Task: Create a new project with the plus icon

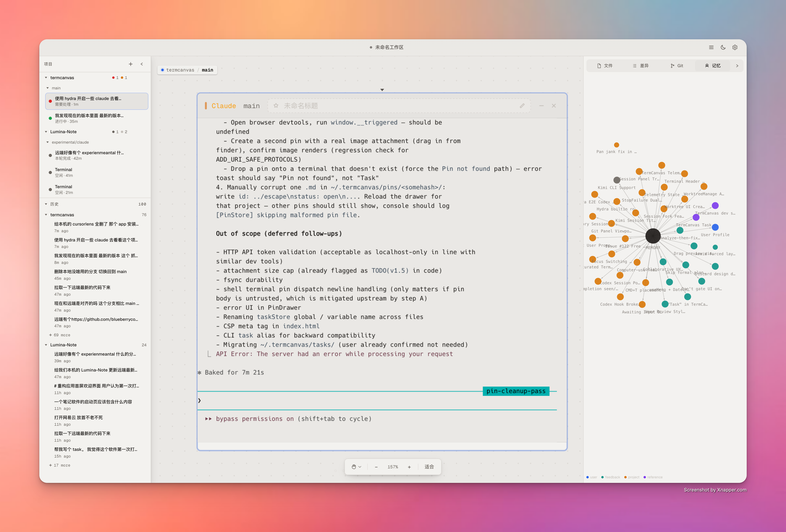Action: point(130,64)
